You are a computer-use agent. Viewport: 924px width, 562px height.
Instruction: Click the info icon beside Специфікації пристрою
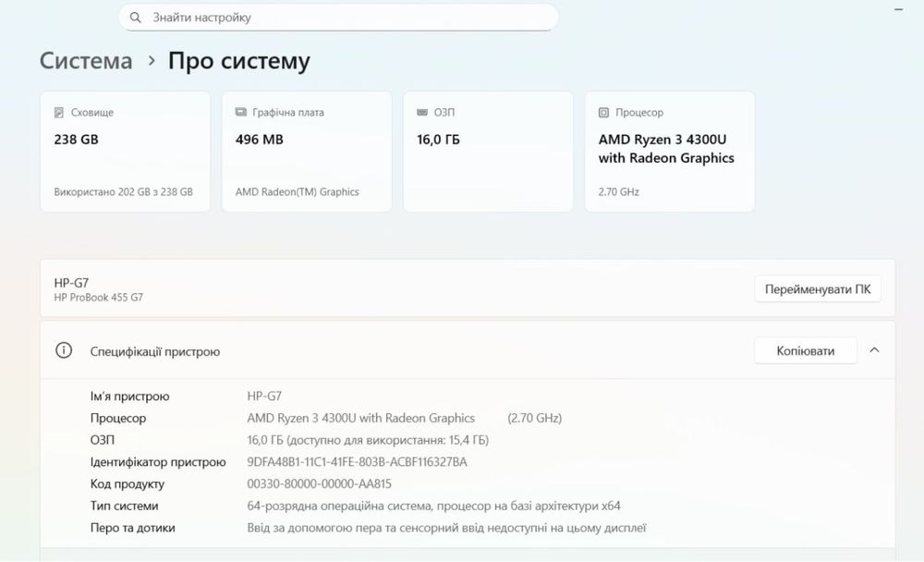coord(64,351)
